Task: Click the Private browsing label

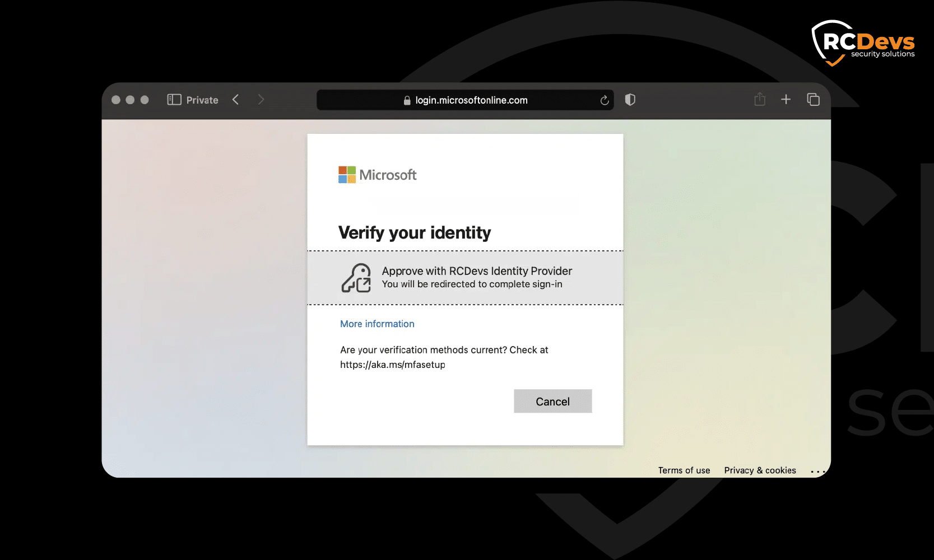Action: [x=202, y=100]
